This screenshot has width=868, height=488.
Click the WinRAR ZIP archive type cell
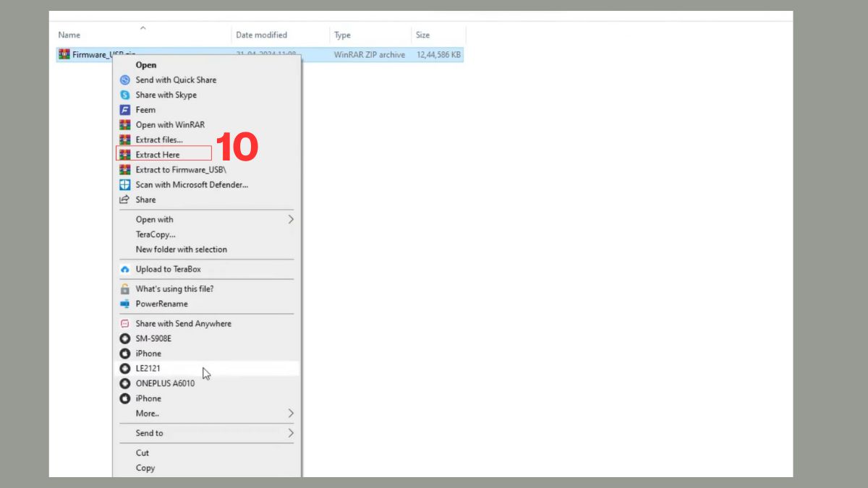pos(370,54)
